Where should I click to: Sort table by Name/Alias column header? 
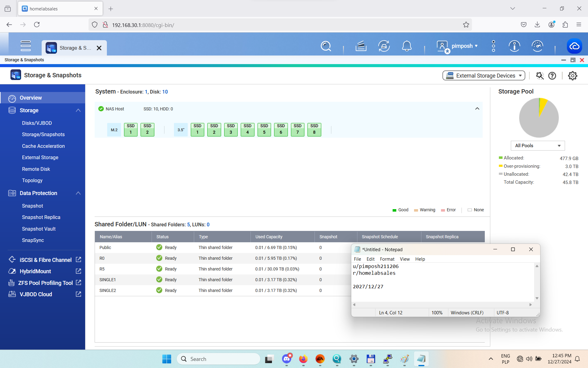123,237
